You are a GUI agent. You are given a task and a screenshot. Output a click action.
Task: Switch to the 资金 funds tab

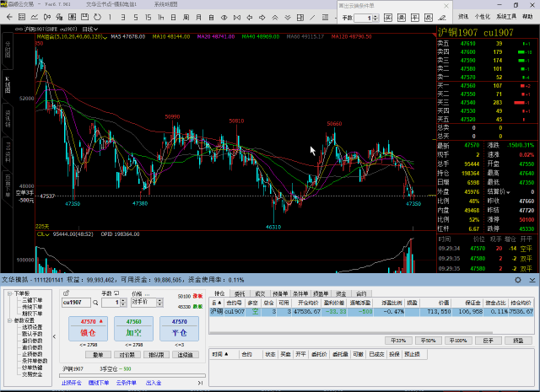pos(341,294)
